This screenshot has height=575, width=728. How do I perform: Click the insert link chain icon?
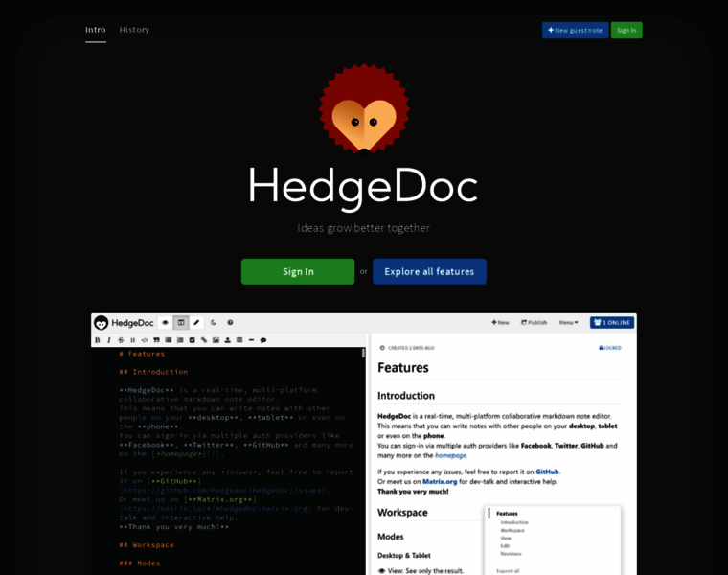tap(204, 340)
